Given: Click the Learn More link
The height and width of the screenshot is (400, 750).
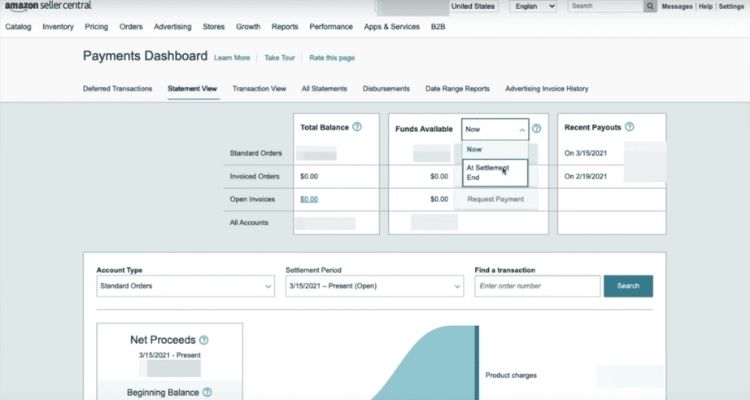Looking at the screenshot, I should coord(232,58).
